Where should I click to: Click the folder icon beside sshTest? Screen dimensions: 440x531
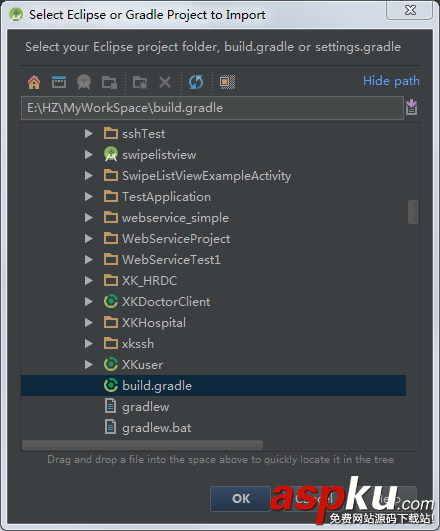tap(111, 133)
